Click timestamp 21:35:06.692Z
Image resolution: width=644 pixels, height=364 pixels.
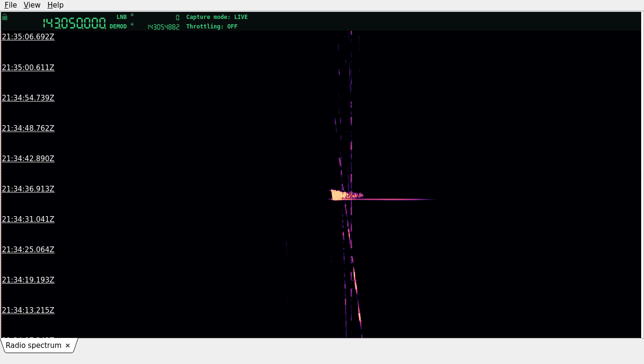tap(28, 37)
